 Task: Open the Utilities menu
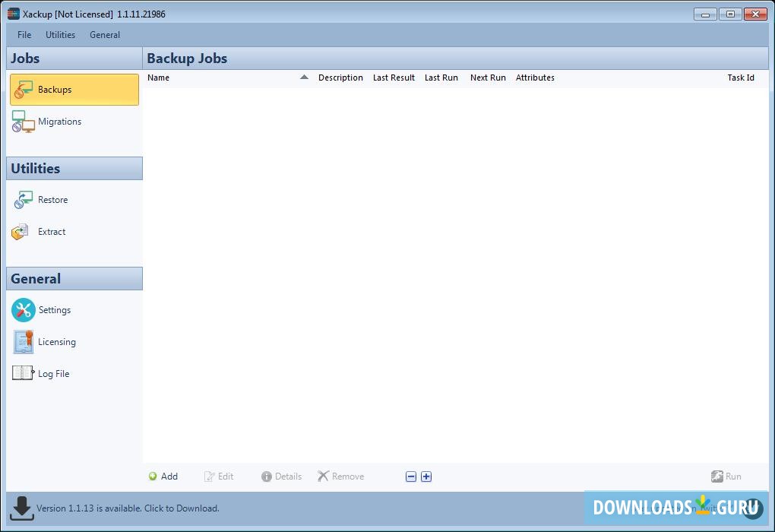[x=60, y=35]
